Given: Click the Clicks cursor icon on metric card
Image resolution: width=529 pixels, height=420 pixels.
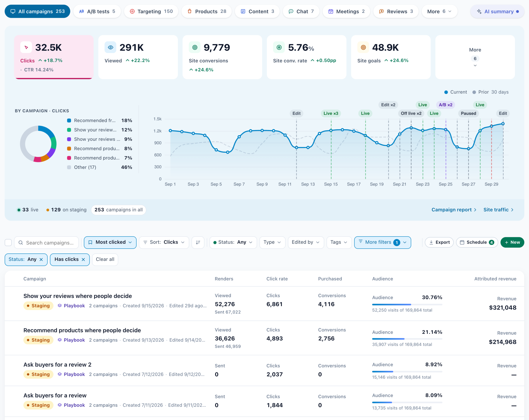Looking at the screenshot, I should (x=26, y=47).
